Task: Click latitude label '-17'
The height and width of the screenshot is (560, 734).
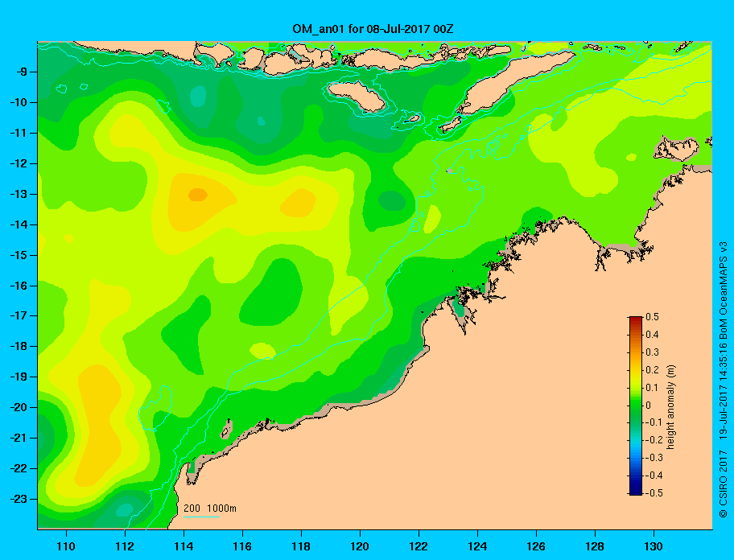Action: pyautogui.click(x=19, y=315)
